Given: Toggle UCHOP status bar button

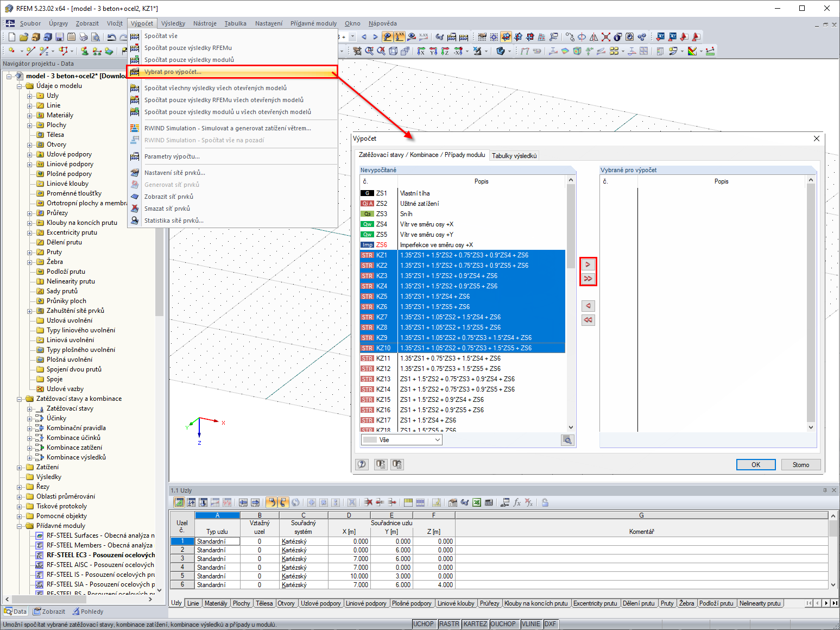Looking at the screenshot, I should 424,624.
